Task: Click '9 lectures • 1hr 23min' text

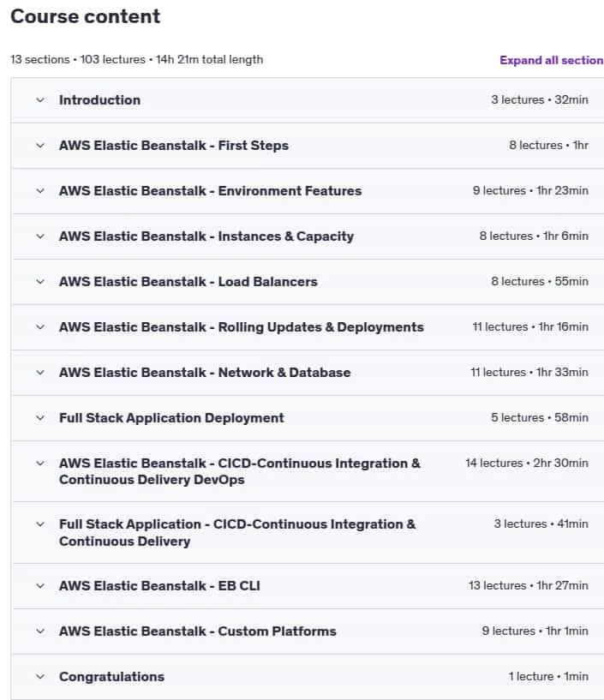Action: pos(530,190)
